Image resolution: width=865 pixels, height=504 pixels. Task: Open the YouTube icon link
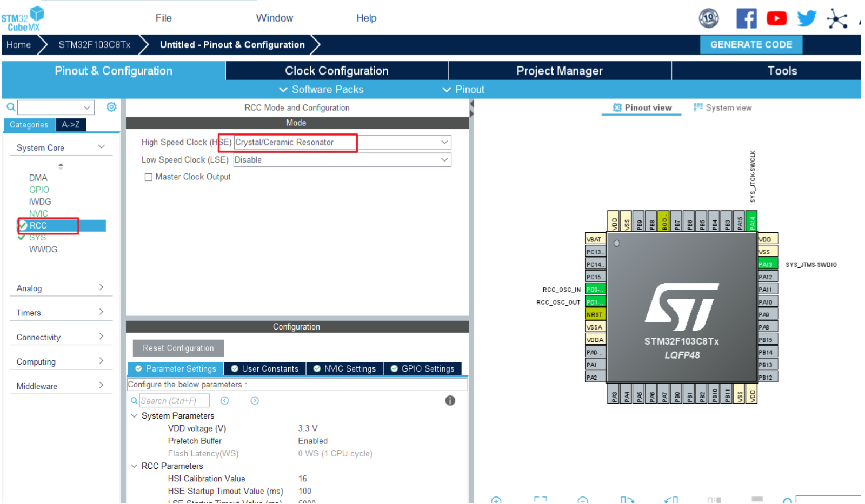(x=776, y=18)
